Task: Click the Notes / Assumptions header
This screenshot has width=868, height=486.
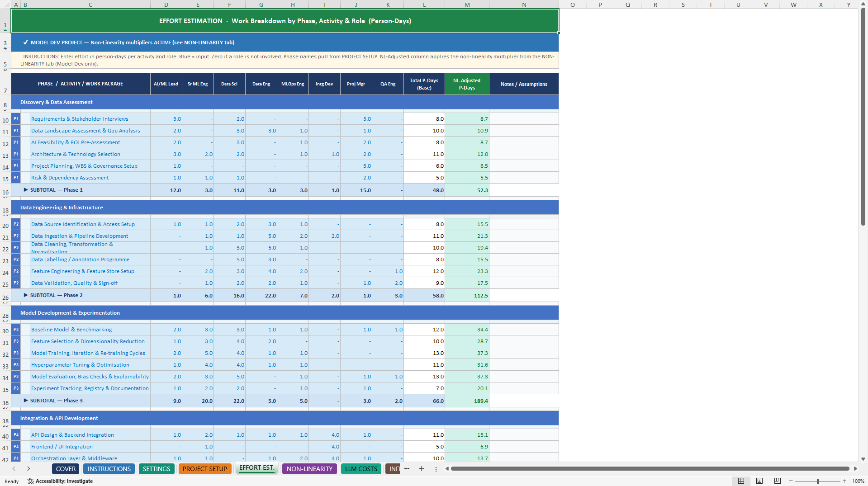Action: point(524,84)
